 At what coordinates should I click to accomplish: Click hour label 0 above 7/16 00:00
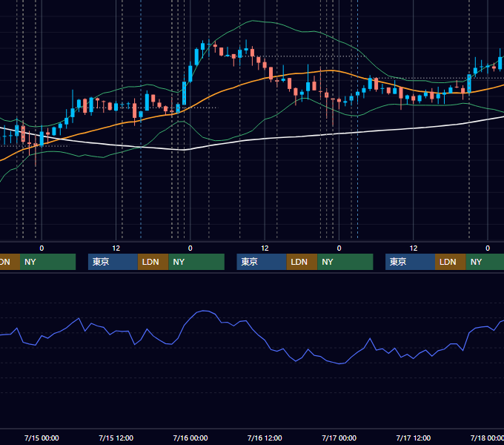[190, 248]
